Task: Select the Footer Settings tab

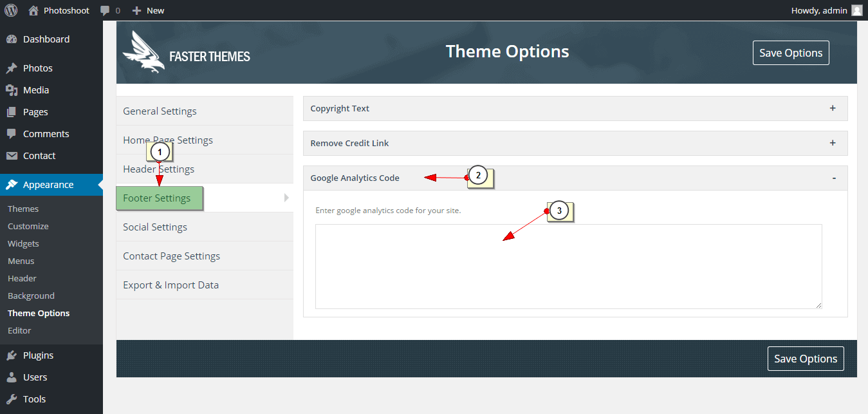Action: click(205, 198)
